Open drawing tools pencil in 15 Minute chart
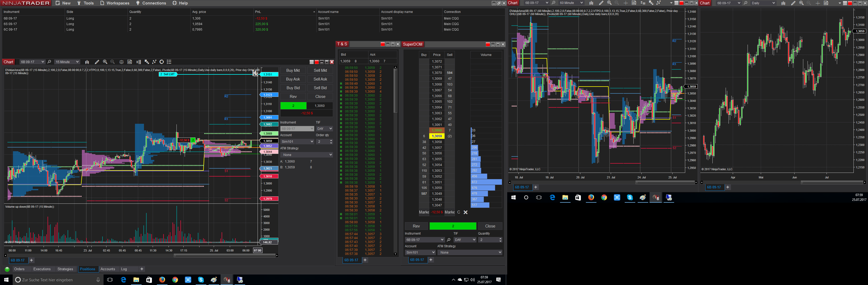Viewport: 868px width, 285px height. coord(97,62)
